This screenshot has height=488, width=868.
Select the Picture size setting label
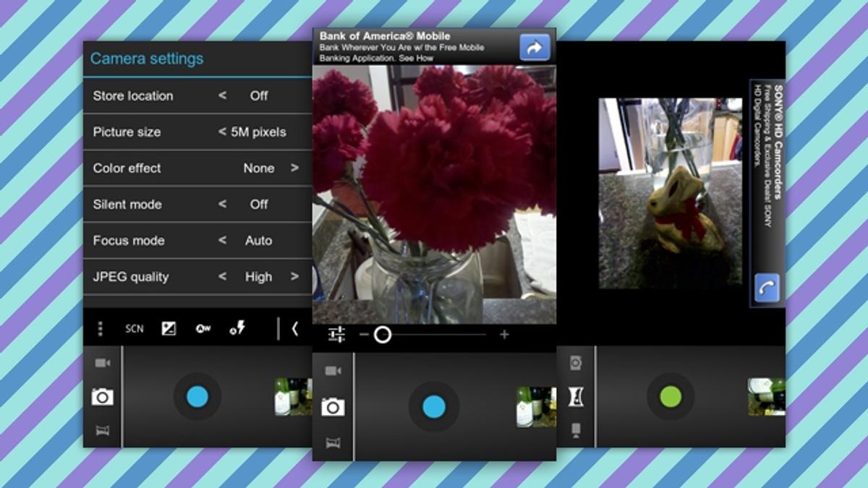point(127,132)
